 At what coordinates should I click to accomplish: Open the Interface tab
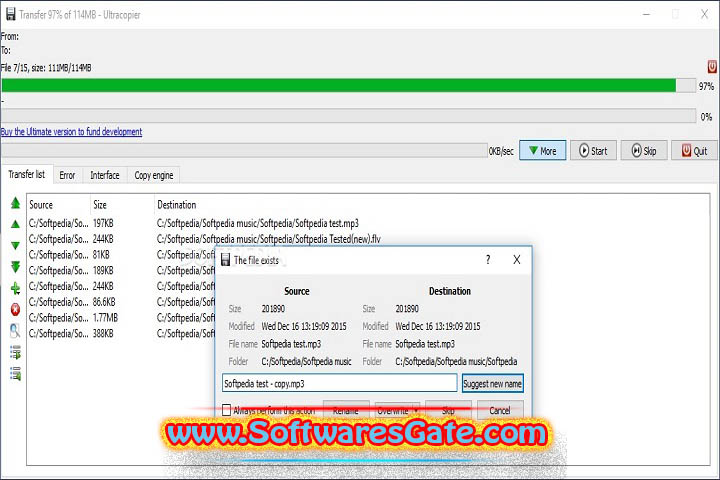(105, 175)
